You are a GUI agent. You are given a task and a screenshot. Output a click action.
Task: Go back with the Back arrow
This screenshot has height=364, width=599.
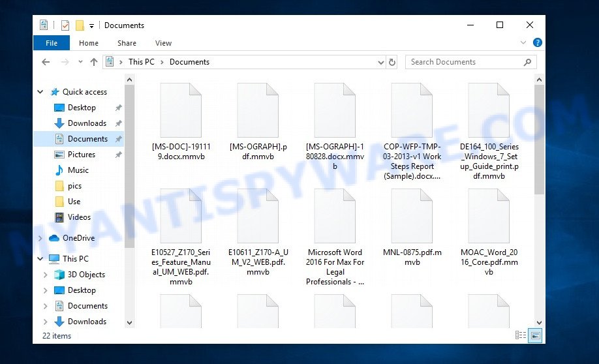[46, 62]
